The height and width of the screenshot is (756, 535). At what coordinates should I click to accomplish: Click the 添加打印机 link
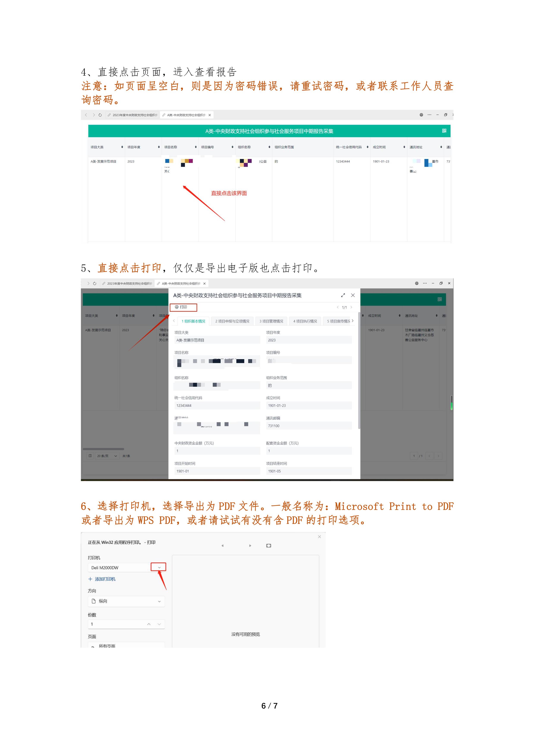tap(102, 579)
